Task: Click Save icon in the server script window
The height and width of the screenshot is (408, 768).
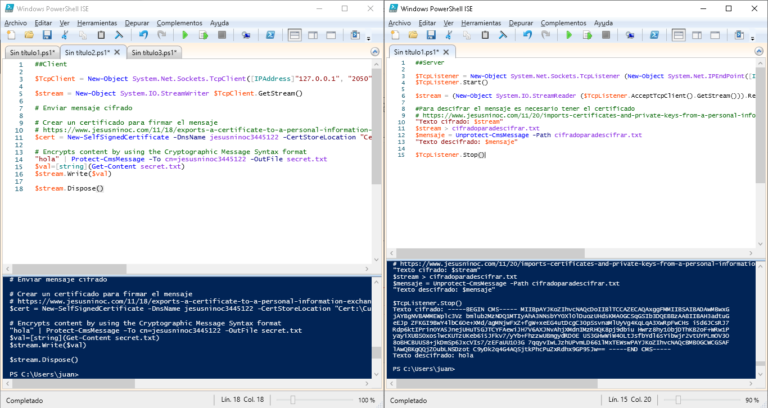Action: point(431,35)
